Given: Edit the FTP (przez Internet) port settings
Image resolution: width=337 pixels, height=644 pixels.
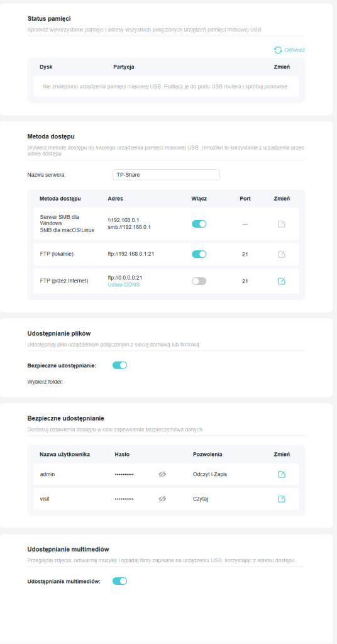Looking at the screenshot, I should tap(282, 281).
